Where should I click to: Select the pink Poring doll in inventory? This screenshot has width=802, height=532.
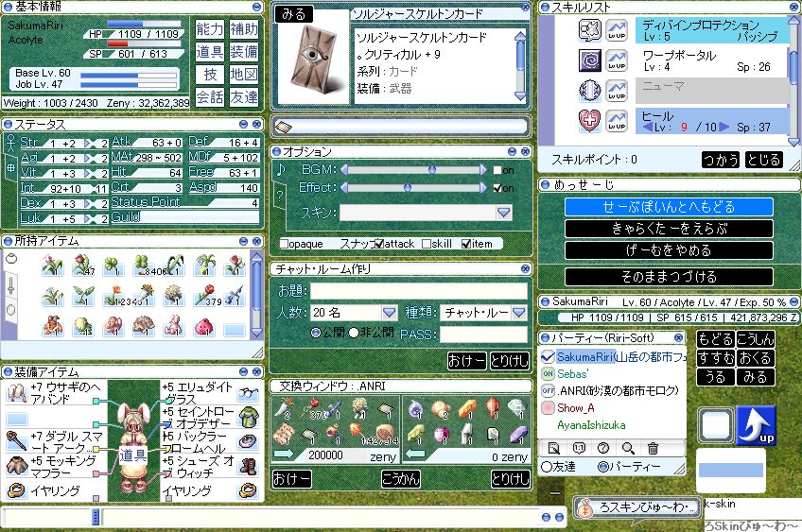203,326
